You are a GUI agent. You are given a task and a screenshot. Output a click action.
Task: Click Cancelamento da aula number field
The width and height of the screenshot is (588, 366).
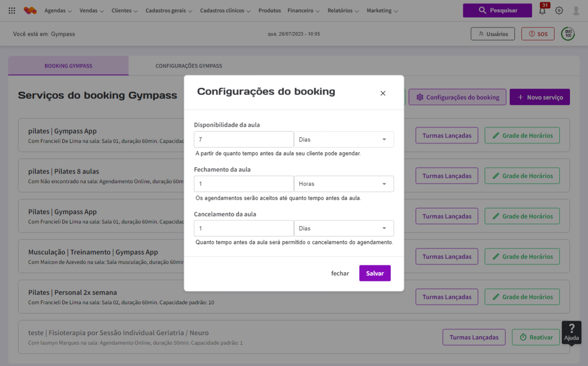(244, 229)
